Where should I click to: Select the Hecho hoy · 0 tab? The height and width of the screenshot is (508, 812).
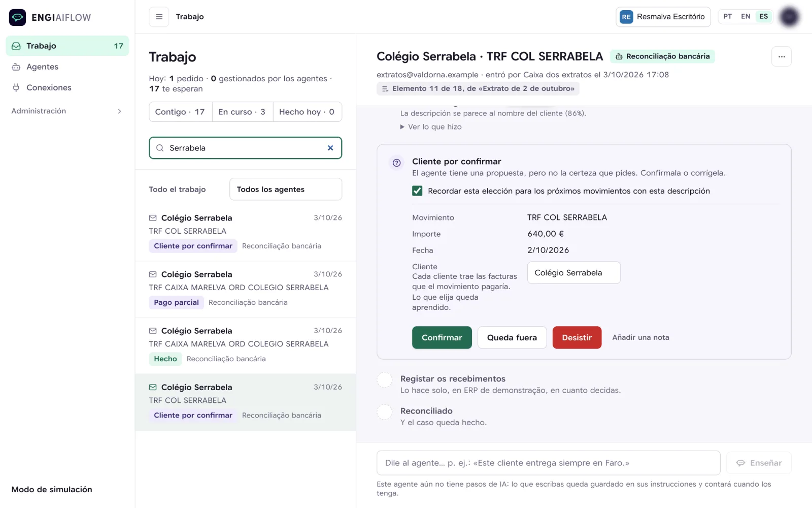click(307, 112)
